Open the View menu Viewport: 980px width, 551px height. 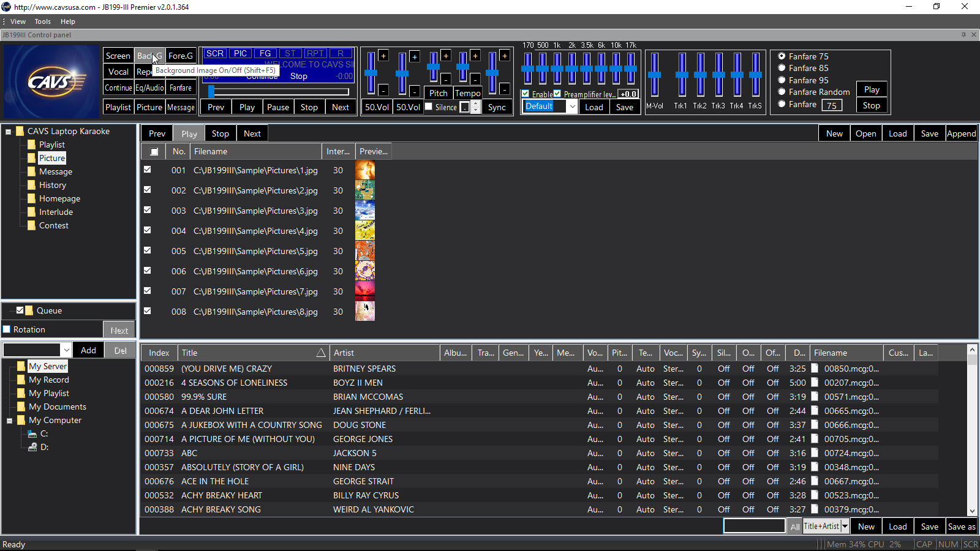click(x=18, y=21)
